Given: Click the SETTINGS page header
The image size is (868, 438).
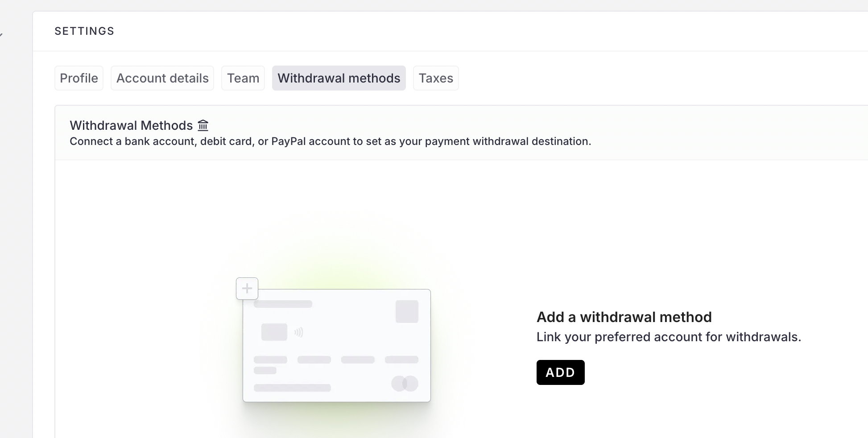Looking at the screenshot, I should click(x=84, y=31).
